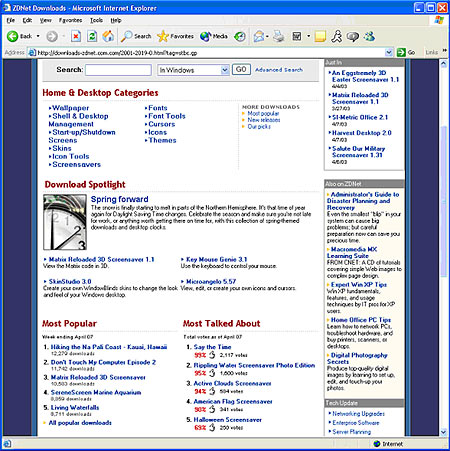The width and height of the screenshot is (450, 451).
Task: Open dropdown arrow next to Mail icon
Action: click(x=267, y=36)
